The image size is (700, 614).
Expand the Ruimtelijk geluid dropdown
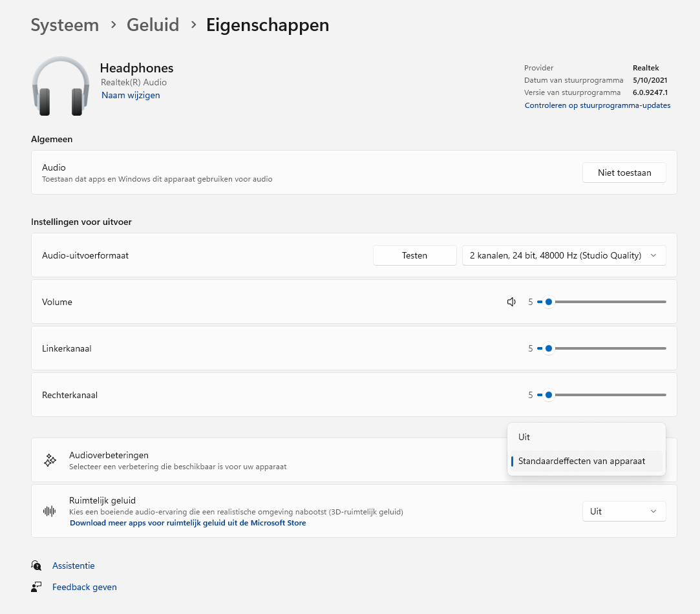point(624,511)
